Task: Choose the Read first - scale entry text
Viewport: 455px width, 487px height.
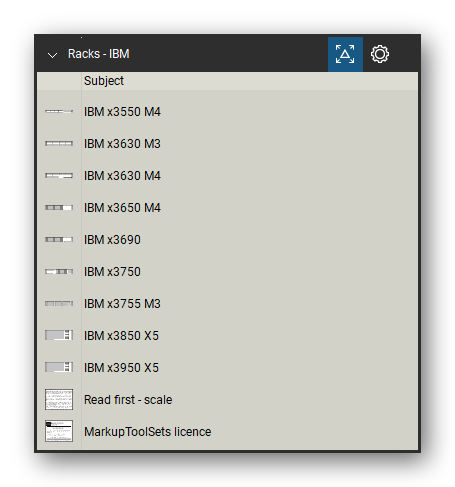Action: point(128,400)
